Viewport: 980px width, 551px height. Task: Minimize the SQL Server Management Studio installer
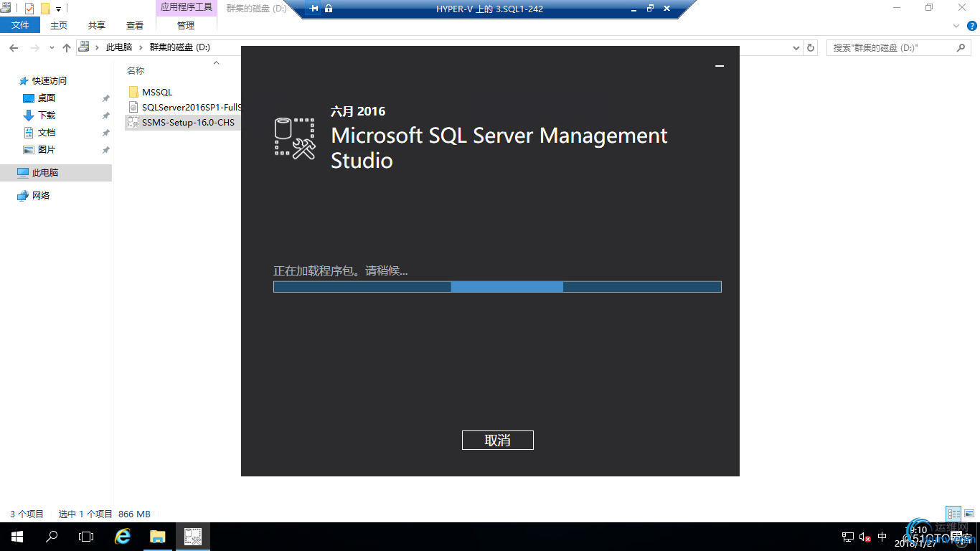click(x=720, y=66)
